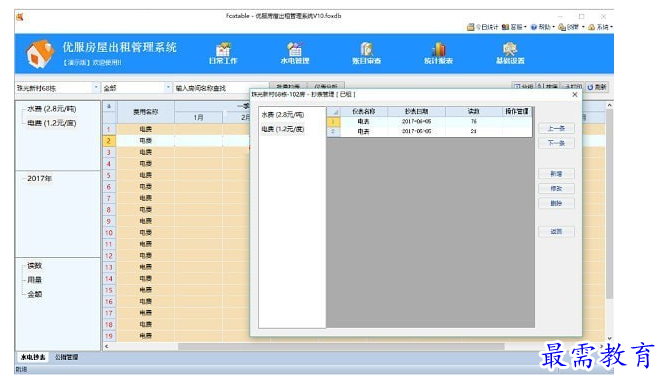Image resolution: width=663 pixels, height=387 pixels.
Task: Select the 用量 view option
Action: (35, 280)
